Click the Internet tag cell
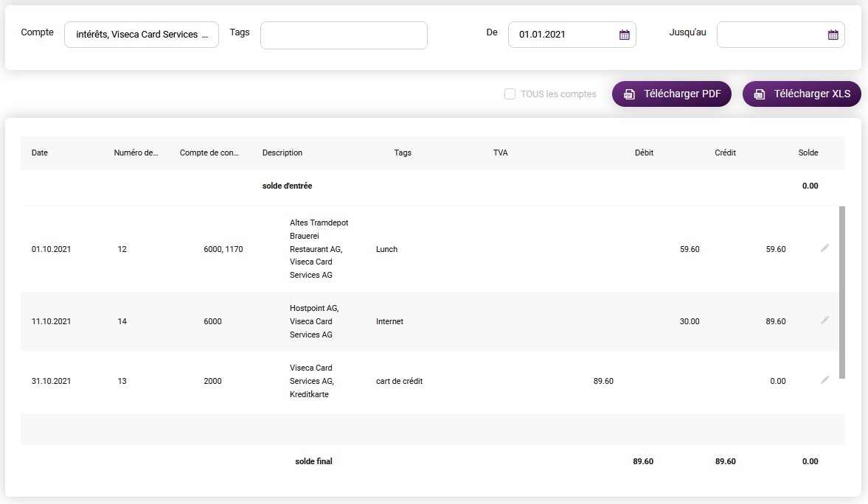The width and height of the screenshot is (868, 504). coord(389,321)
